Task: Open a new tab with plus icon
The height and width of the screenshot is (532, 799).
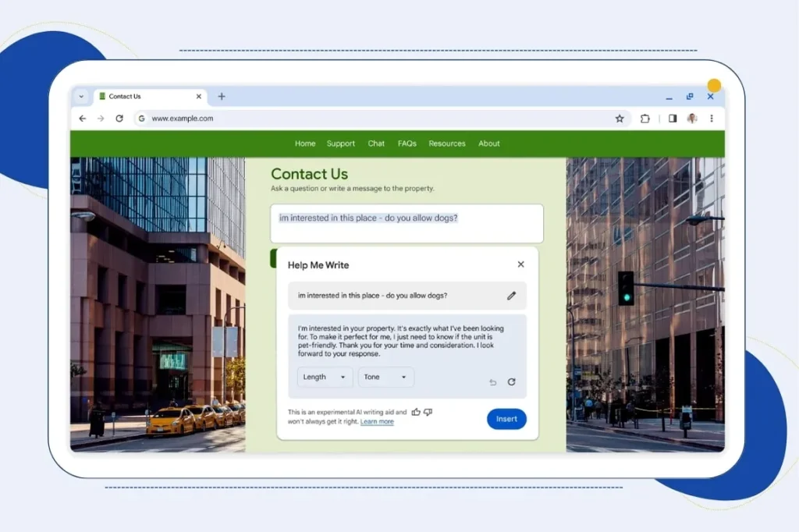Action: 222,96
